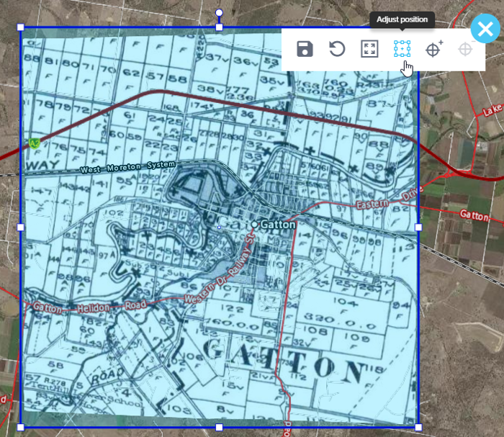
Task: Click the bottom-left corner resize handle
Action: coord(21,427)
